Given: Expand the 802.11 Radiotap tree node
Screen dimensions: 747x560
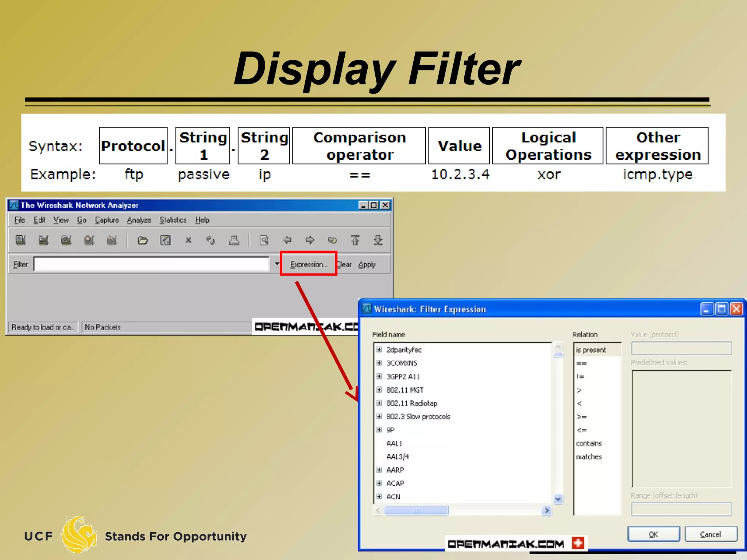Looking at the screenshot, I should [x=379, y=403].
